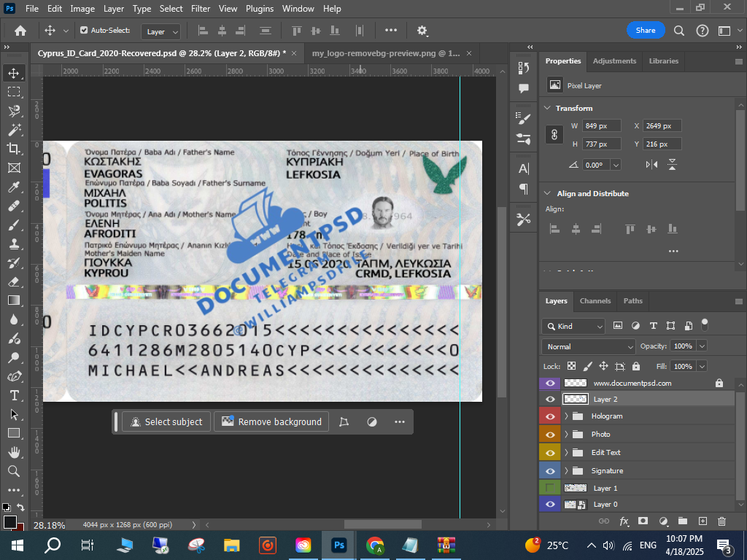Open the blend mode Normal dropdown
747x560 pixels.
click(589, 346)
